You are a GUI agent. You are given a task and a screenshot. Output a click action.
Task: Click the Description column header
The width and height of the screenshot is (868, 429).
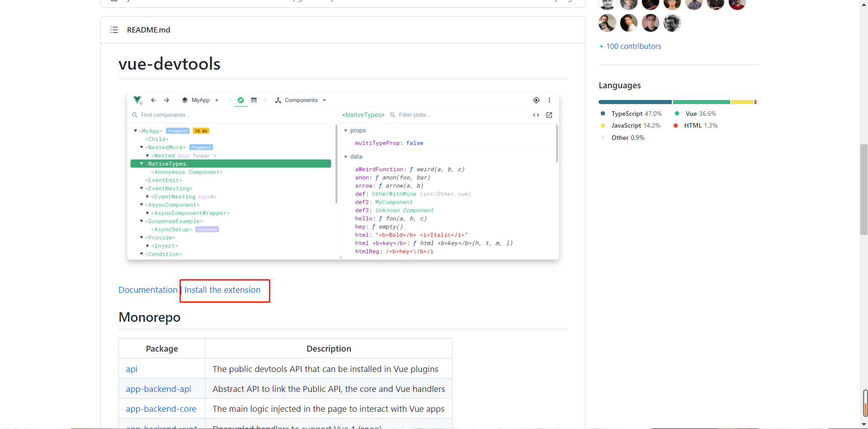click(329, 348)
